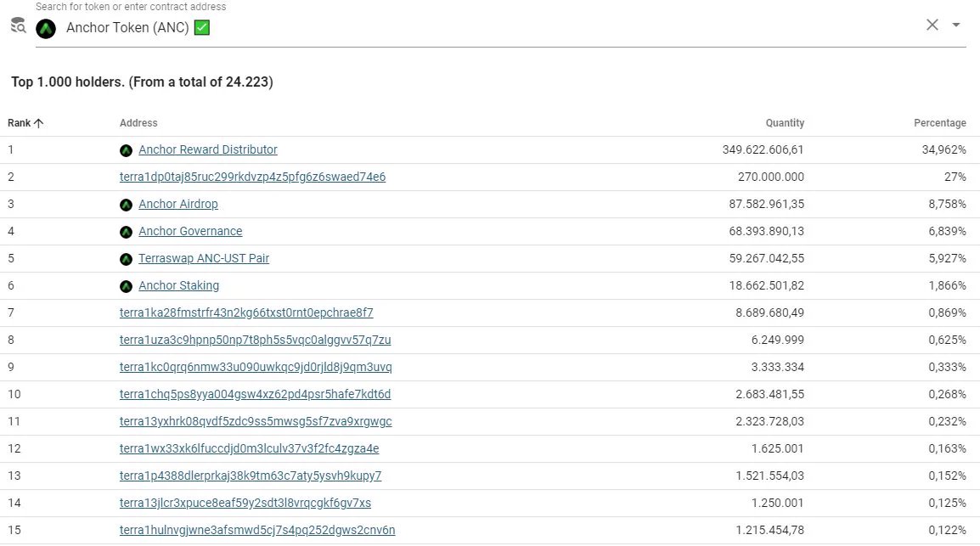
Task: Select percentage 5,927%
Action: 947,259
